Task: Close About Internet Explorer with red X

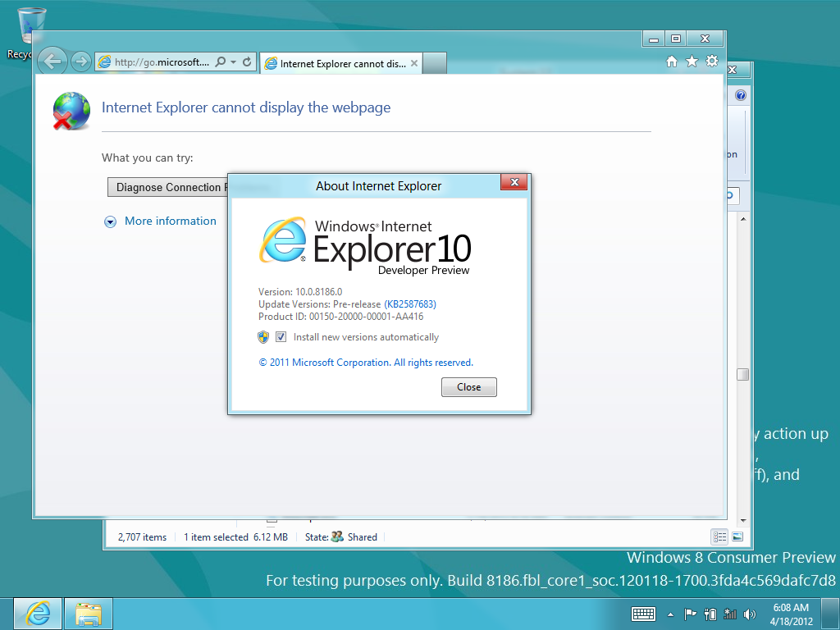Action: pyautogui.click(x=514, y=182)
